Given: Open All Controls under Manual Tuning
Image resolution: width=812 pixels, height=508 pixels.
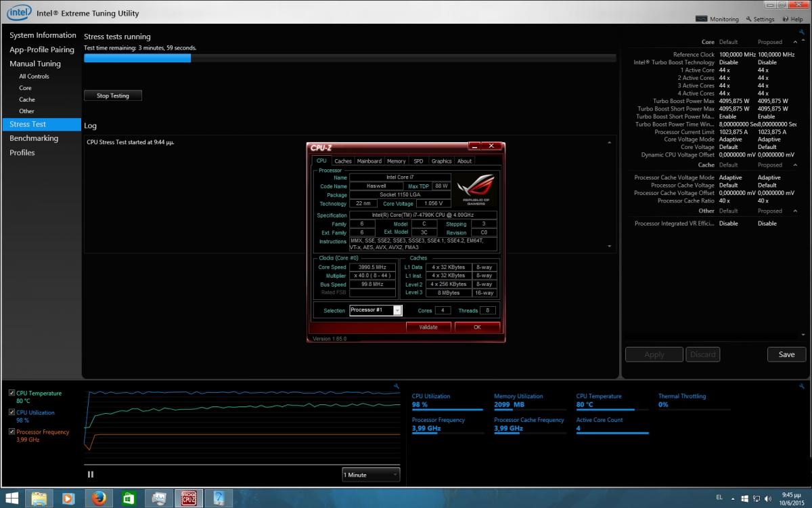Looking at the screenshot, I should (34, 77).
